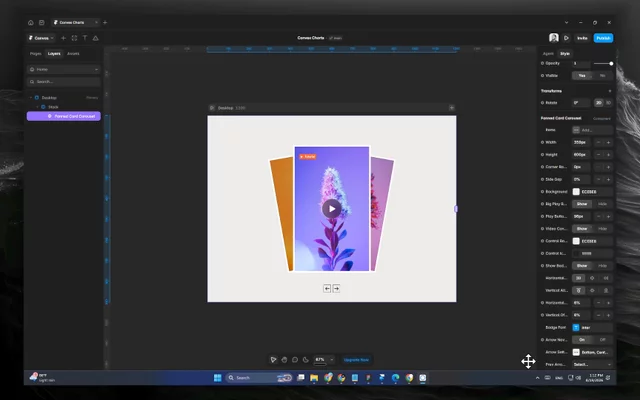Set horizontal alignment to right
The width and height of the screenshot is (640, 400).
[606, 278]
